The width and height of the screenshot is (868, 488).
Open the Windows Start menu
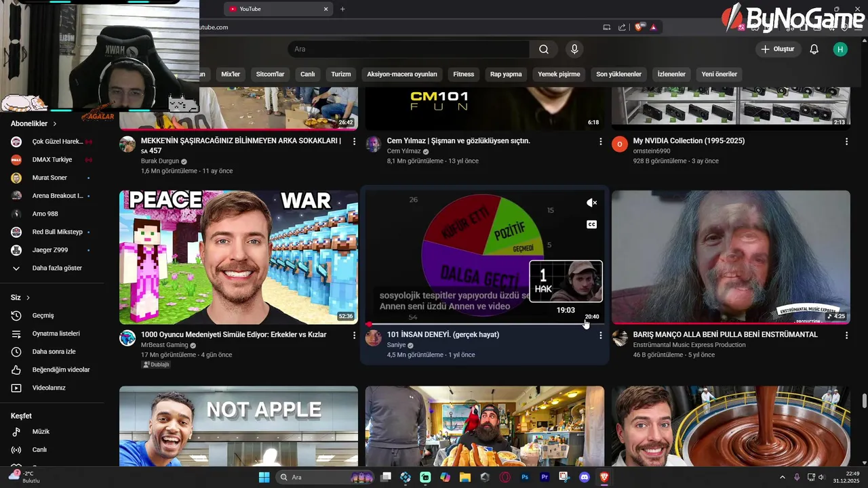264,477
